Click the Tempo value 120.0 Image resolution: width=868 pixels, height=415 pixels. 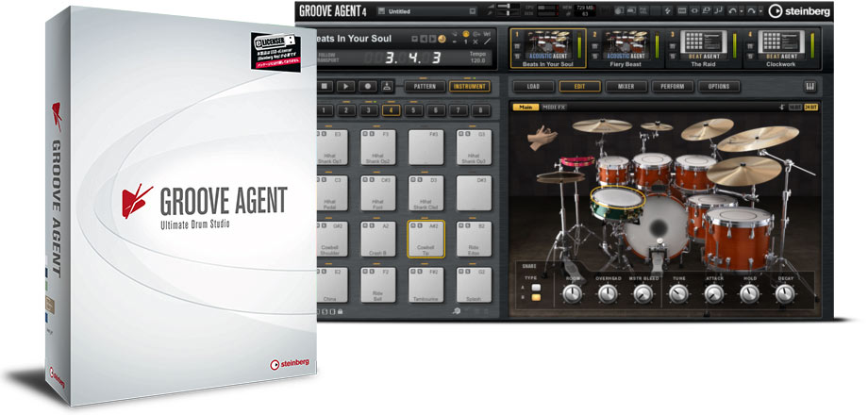[477, 62]
